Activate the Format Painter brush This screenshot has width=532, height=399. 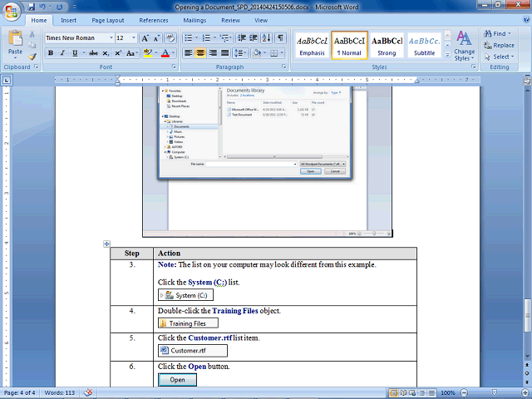pyautogui.click(x=32, y=57)
